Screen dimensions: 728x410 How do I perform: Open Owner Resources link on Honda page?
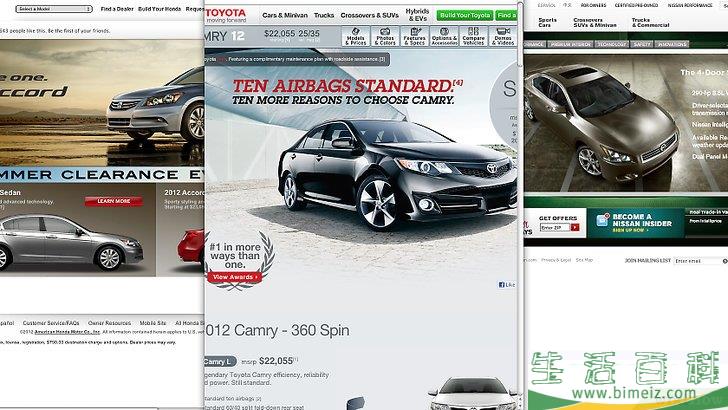(x=110, y=323)
